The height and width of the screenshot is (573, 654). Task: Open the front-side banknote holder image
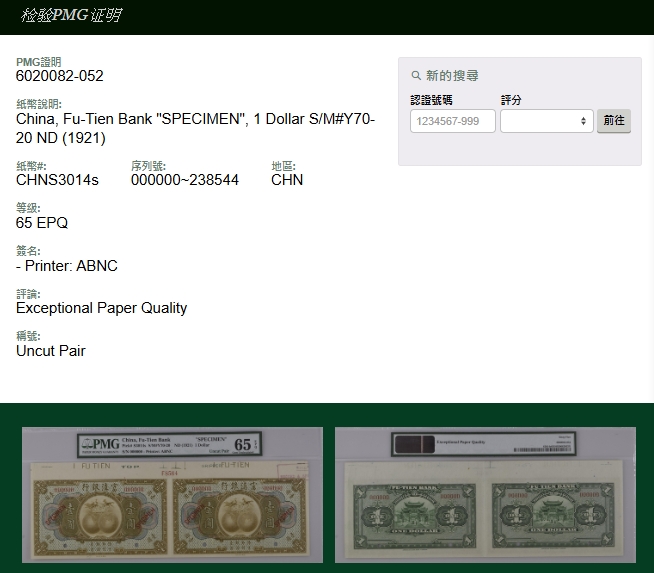[172, 495]
